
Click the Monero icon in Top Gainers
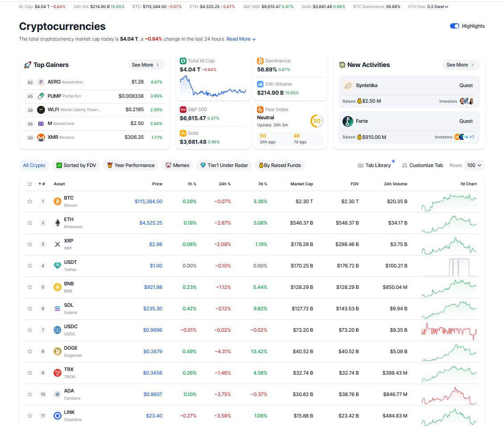[x=41, y=138]
